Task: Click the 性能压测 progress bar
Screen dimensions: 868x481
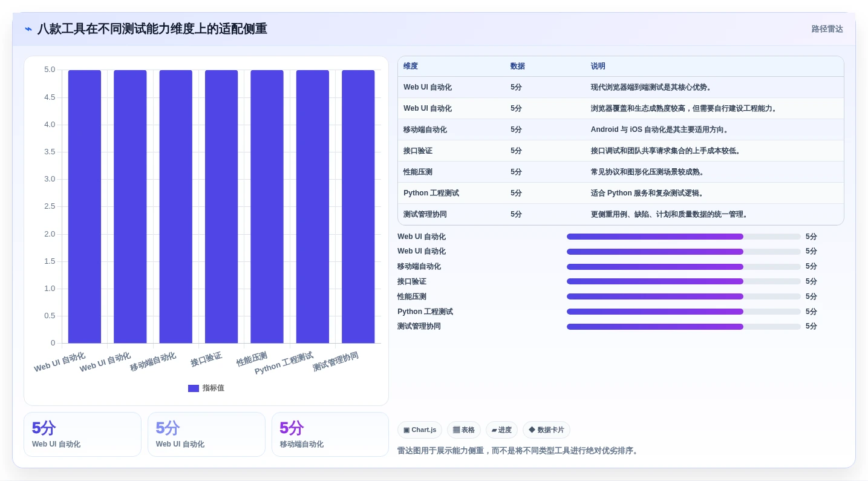Action: (x=684, y=296)
